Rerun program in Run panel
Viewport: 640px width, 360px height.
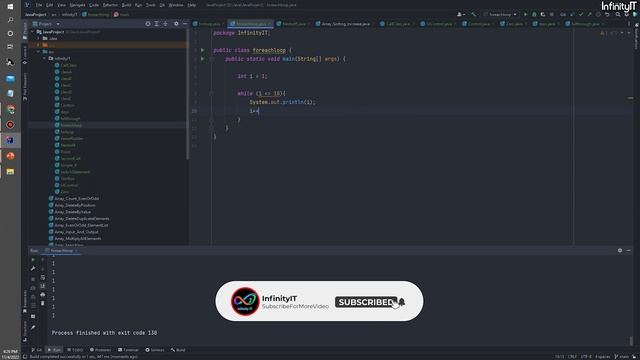(33, 260)
